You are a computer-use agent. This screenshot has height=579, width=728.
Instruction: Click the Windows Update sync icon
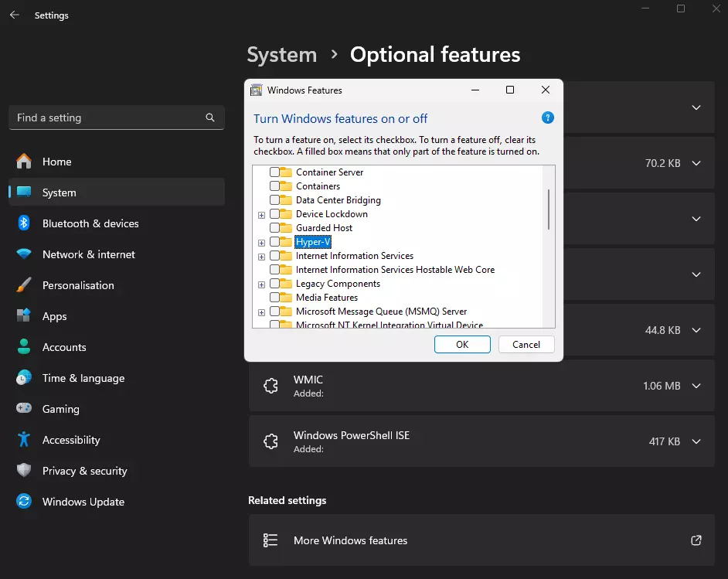click(24, 502)
